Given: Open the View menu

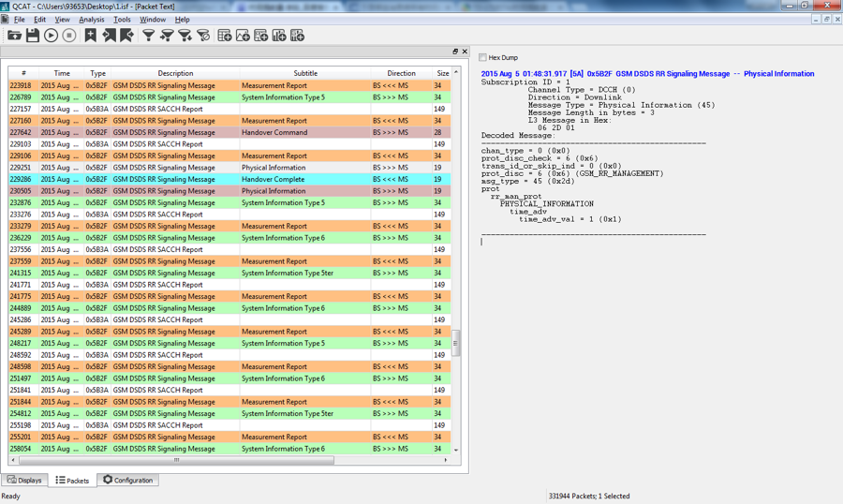Looking at the screenshot, I should tap(63, 20).
